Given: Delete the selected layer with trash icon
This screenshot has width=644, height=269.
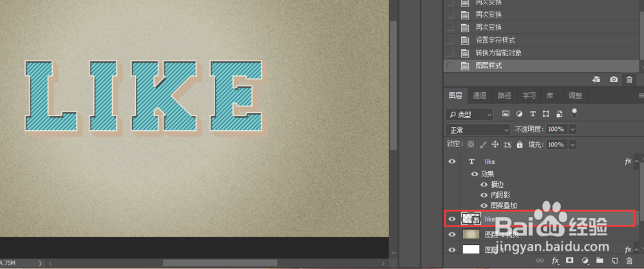Looking at the screenshot, I should [x=629, y=261].
